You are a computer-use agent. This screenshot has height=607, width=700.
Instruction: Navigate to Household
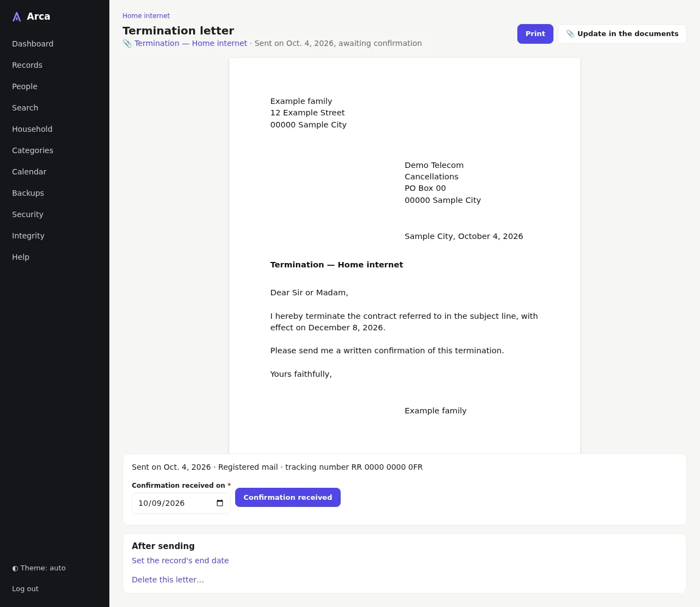pyautogui.click(x=32, y=129)
